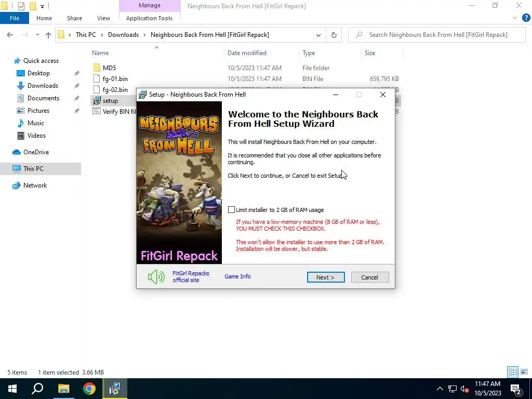Switch to Home ribbon tab
The height and width of the screenshot is (399, 532).
point(44,18)
